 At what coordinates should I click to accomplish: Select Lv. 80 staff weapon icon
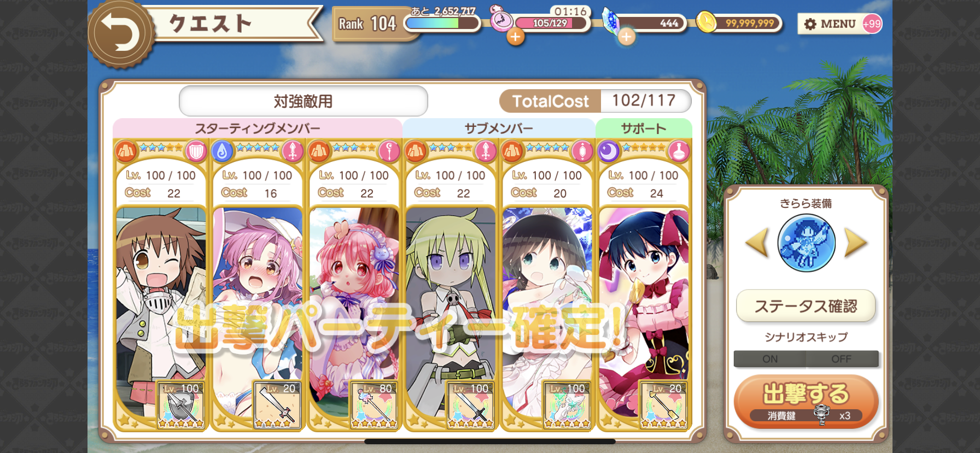pyautogui.click(x=374, y=404)
